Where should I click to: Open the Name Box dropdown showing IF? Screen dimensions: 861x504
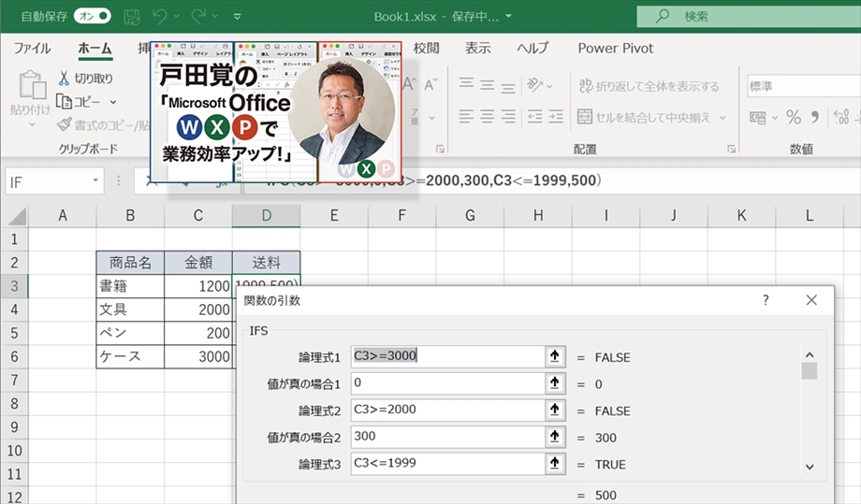click(95, 180)
